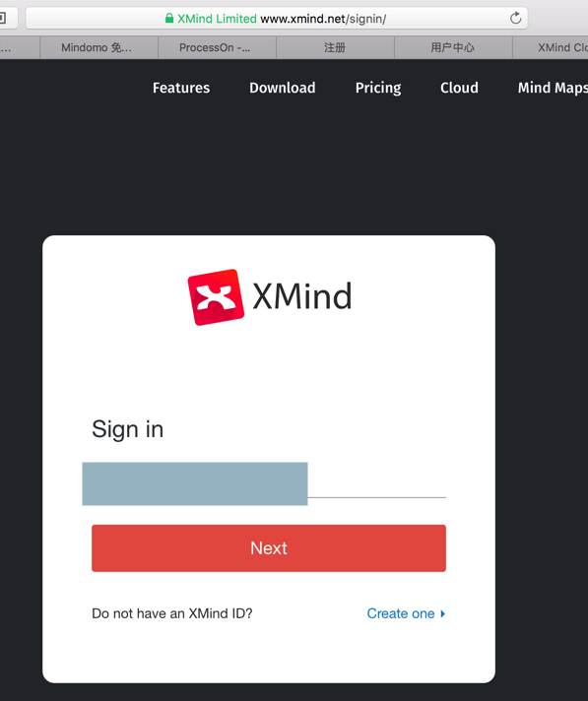Switch to the 用户中心 tab
The image size is (588, 701).
(453, 48)
